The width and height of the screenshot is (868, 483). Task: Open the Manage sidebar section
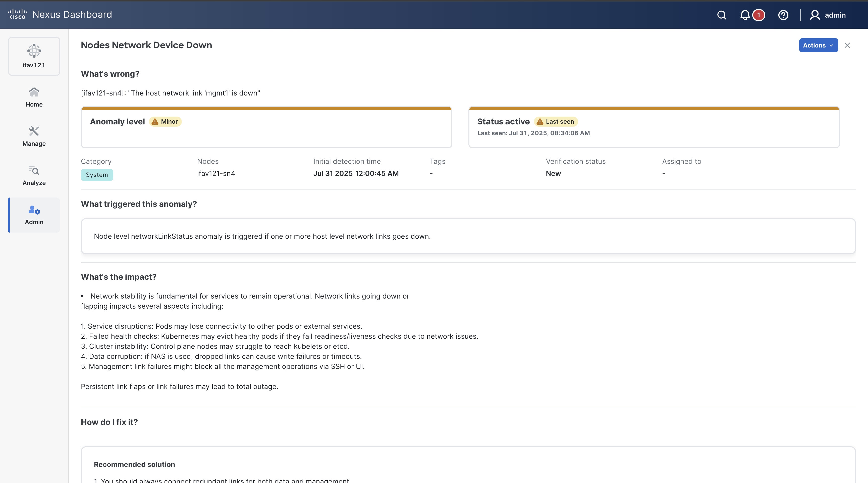[x=34, y=136]
